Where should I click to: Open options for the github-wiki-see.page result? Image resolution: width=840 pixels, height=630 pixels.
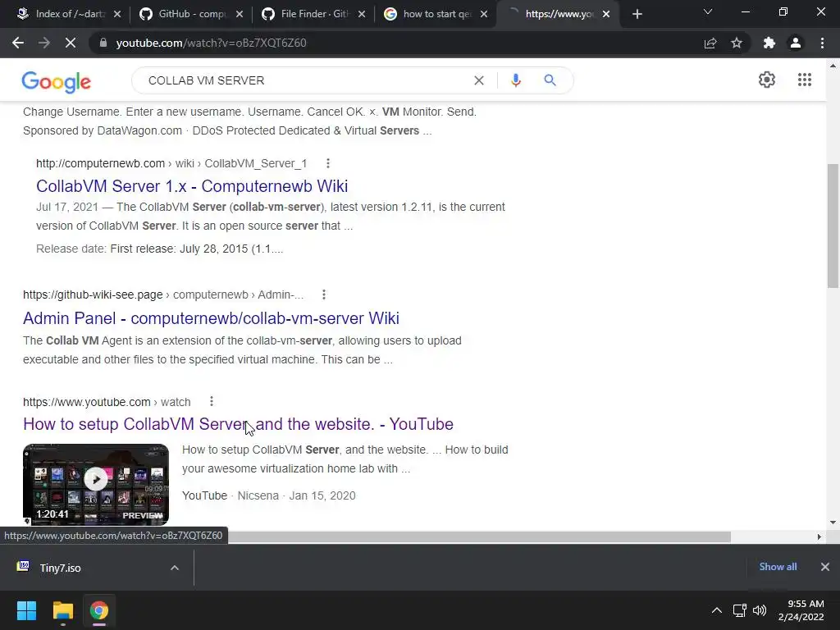[x=323, y=294]
